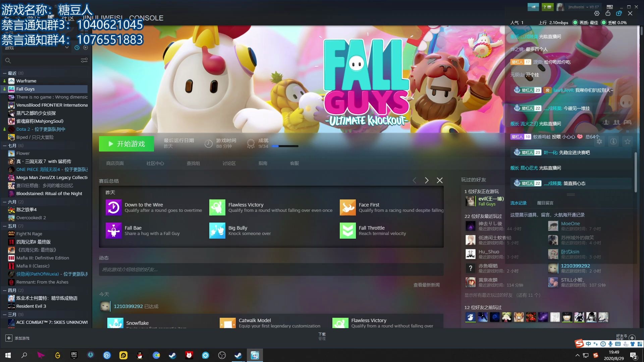Click the 开始游戏 button

point(126,144)
